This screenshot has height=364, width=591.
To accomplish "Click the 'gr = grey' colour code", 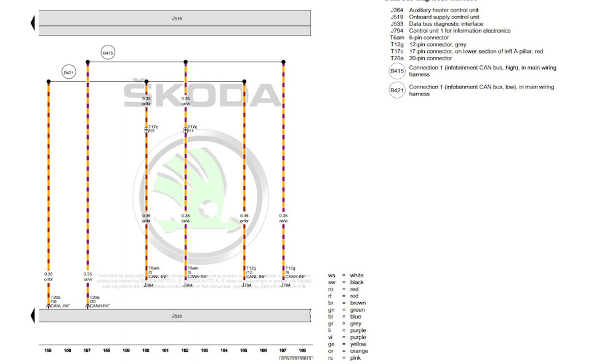I will [345, 323].
